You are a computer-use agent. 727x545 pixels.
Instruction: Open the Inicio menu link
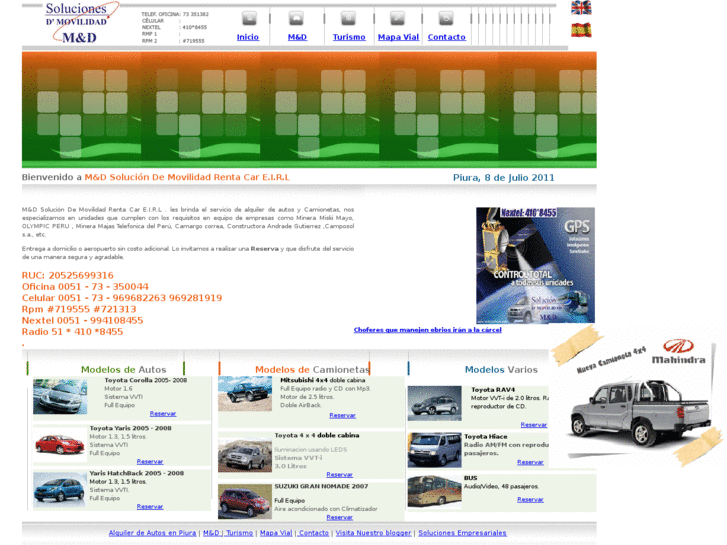248,37
